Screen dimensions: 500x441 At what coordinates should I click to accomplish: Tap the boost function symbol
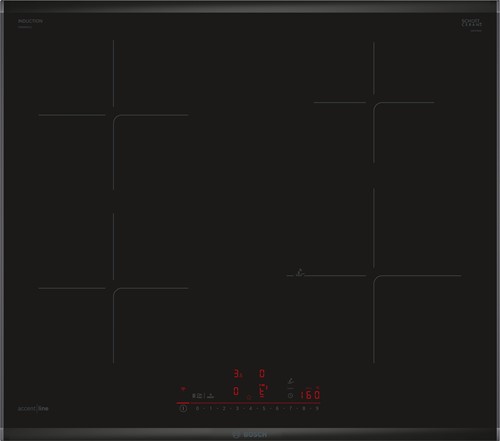point(210,396)
